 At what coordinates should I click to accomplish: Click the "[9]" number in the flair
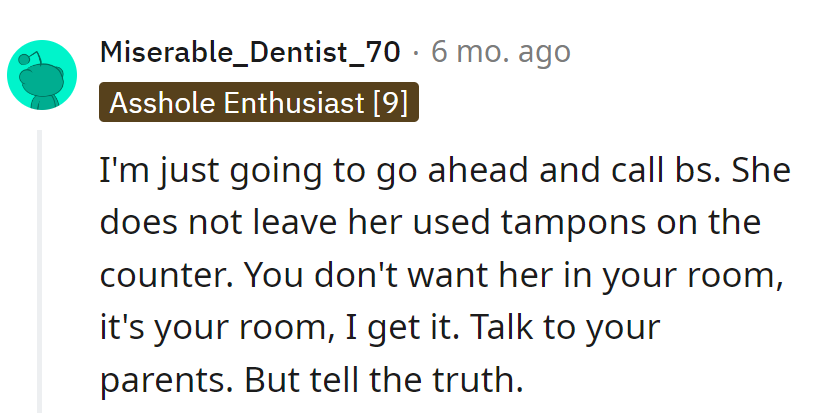click(x=389, y=103)
